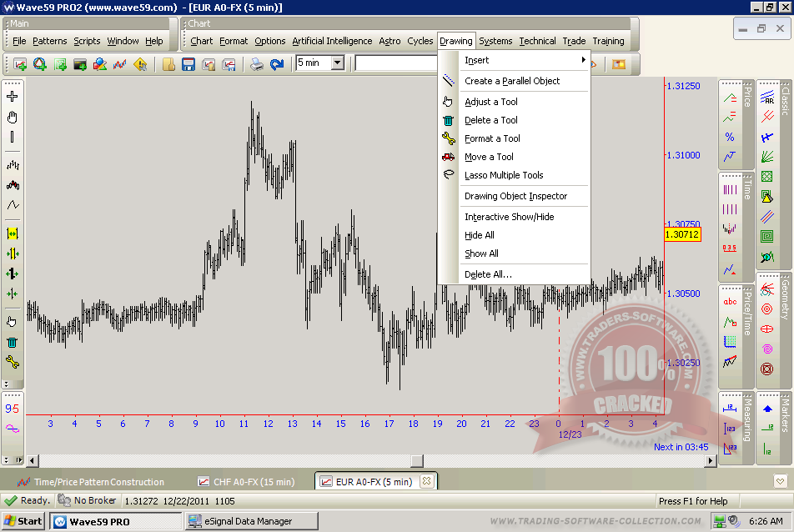The width and height of the screenshot is (794, 532).
Task: Click the blue floppy disk save icon
Action: click(x=188, y=64)
